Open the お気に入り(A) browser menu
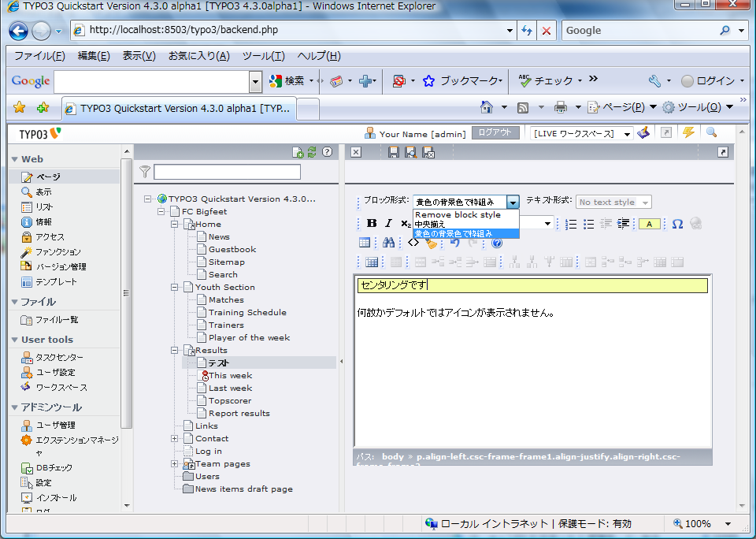756x539 pixels. [198, 56]
